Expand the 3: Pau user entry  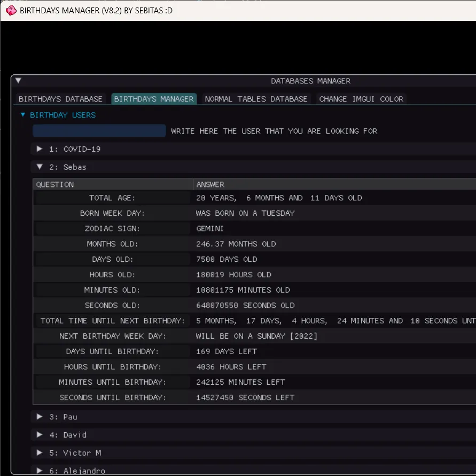click(40, 417)
